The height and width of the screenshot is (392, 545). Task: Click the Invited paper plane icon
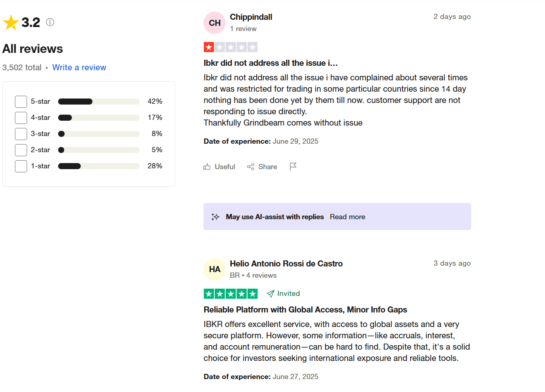[270, 294]
